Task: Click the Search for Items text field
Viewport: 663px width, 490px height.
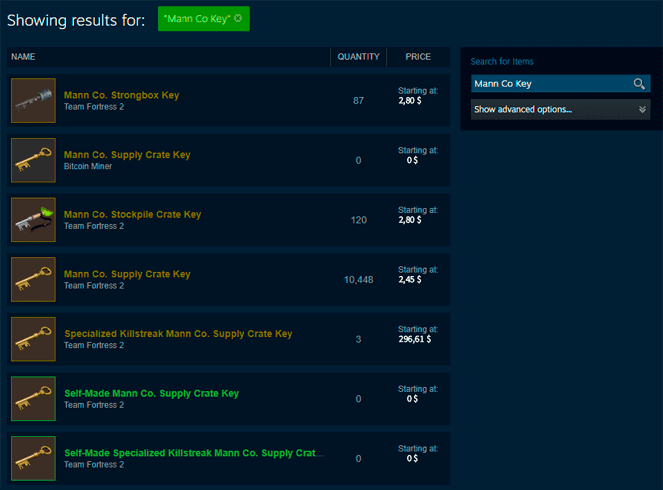Action: (550, 84)
